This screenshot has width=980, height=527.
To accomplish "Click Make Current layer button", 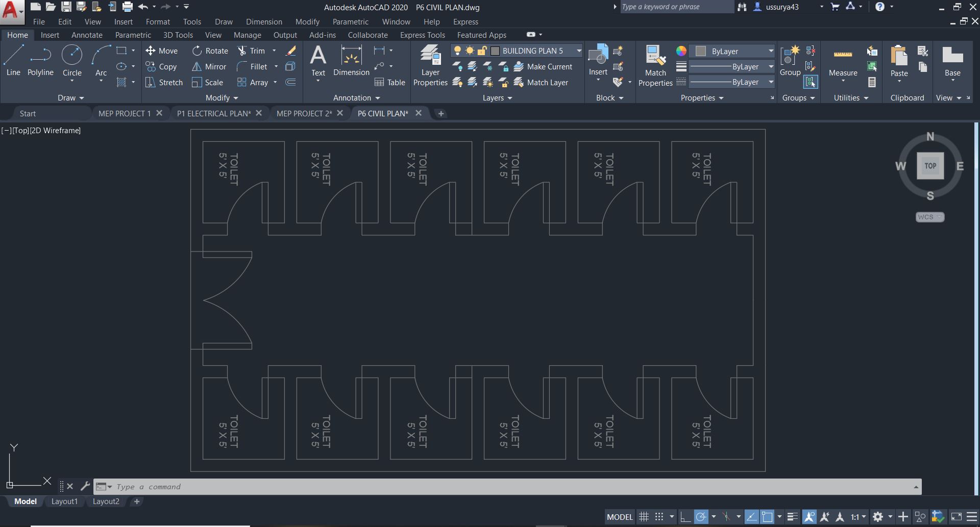I will (x=543, y=66).
